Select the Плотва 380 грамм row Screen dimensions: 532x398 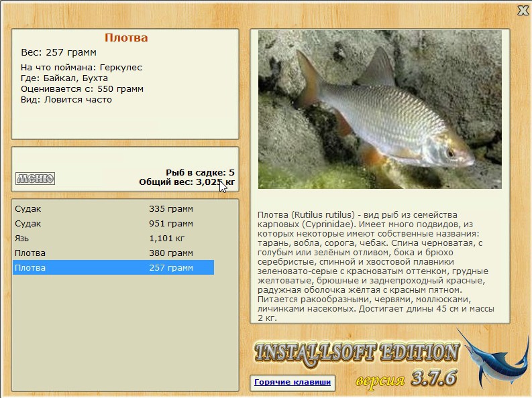pos(113,253)
